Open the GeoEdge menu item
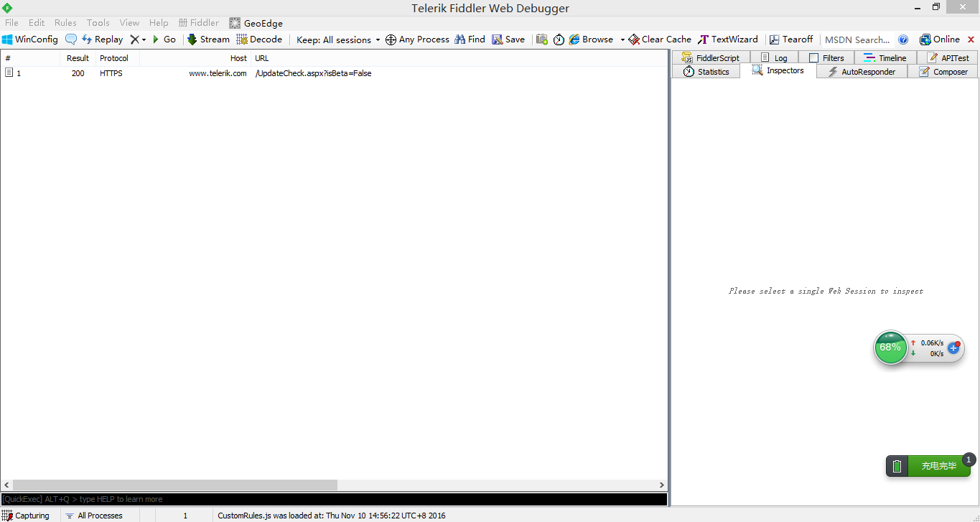980x522 pixels. click(x=256, y=23)
